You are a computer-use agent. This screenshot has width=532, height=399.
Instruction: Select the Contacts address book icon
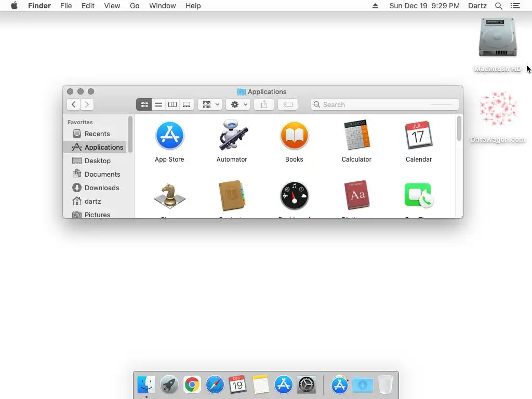pos(232,195)
